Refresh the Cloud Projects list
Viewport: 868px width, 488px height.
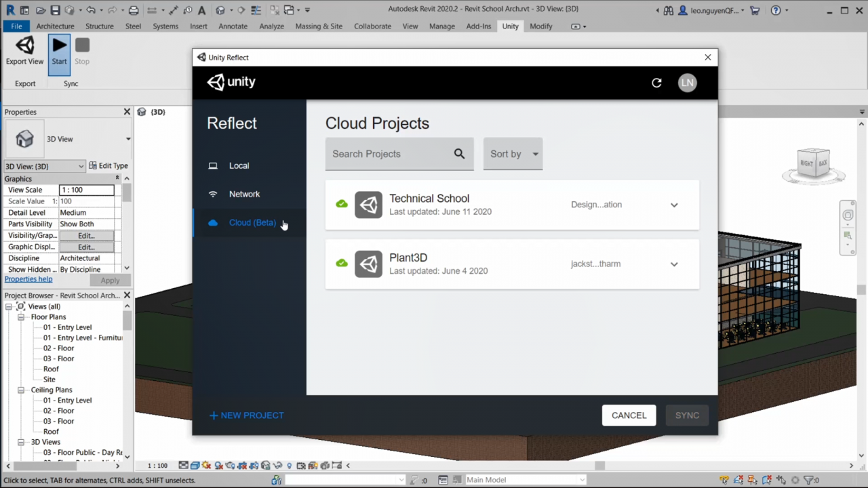tap(656, 83)
